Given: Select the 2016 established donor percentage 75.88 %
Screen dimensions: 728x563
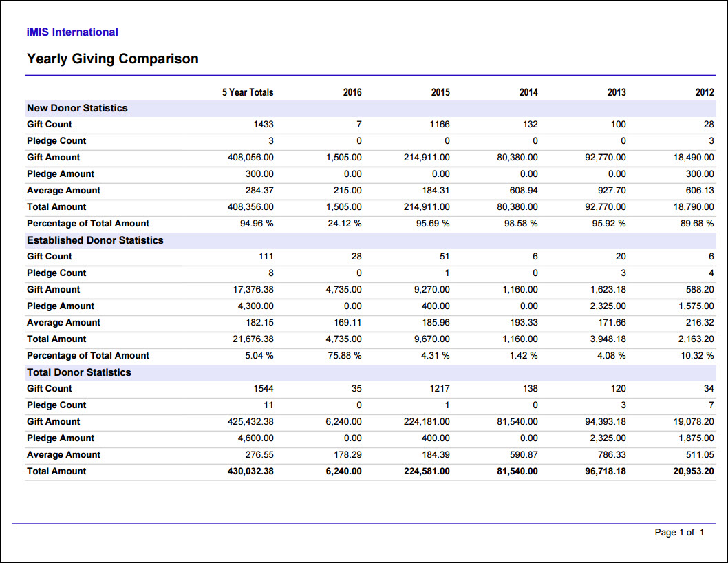Looking at the screenshot, I should [345, 355].
